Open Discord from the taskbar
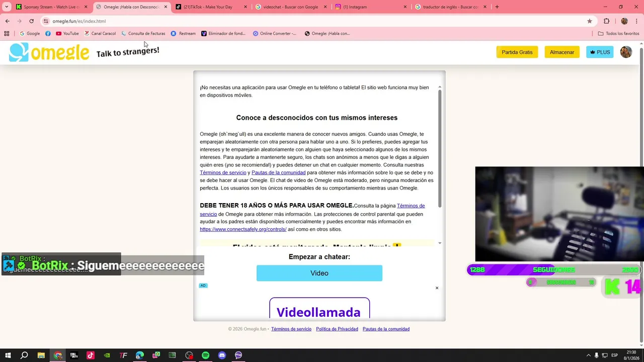The width and height of the screenshot is (644, 362). pos(222,355)
